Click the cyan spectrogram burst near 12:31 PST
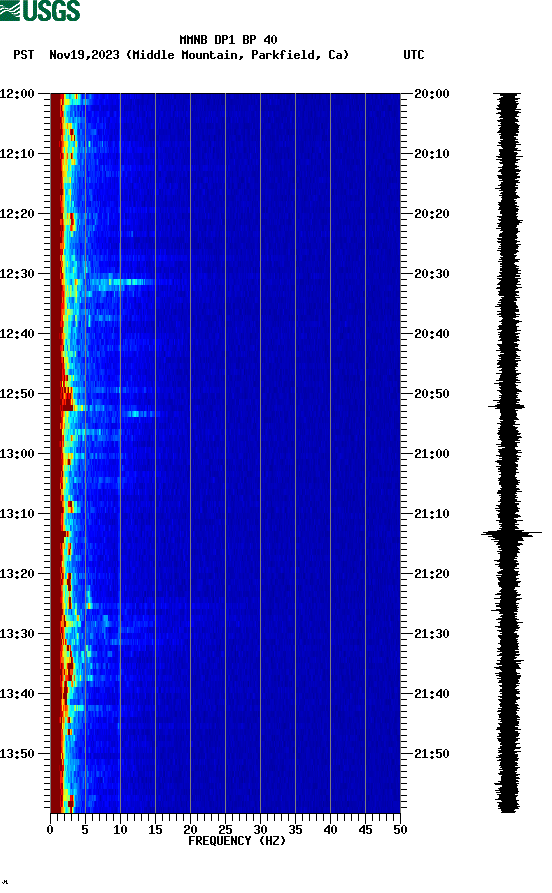The width and height of the screenshot is (552, 893). coord(121,281)
